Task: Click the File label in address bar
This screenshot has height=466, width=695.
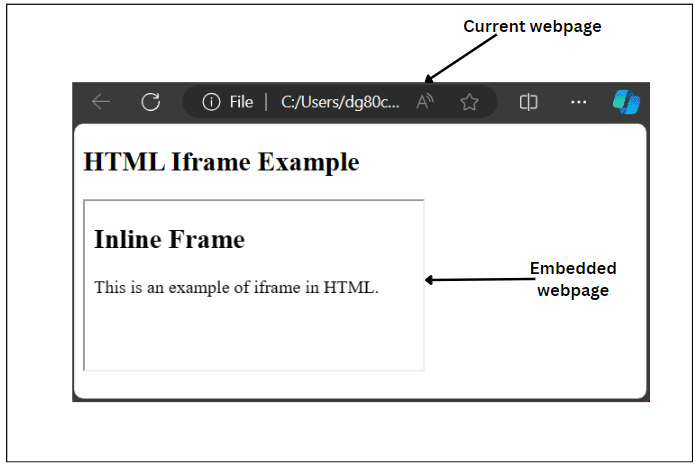Action: click(x=241, y=102)
